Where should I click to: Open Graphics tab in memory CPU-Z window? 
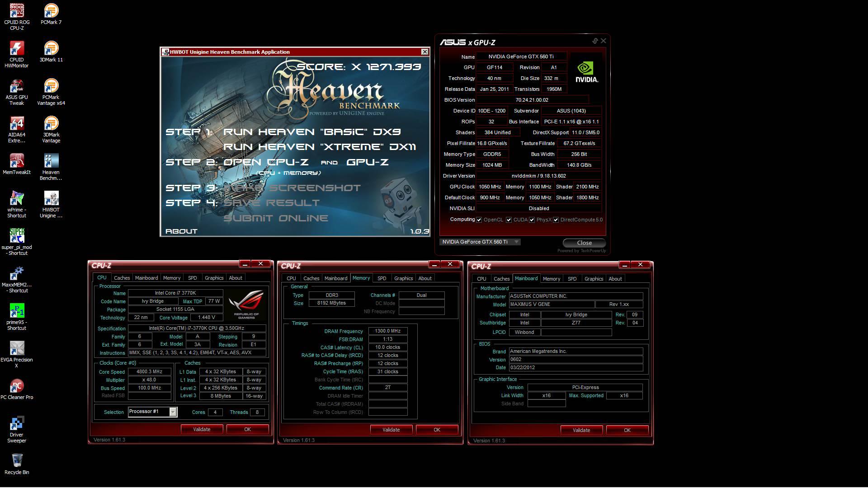403,278
